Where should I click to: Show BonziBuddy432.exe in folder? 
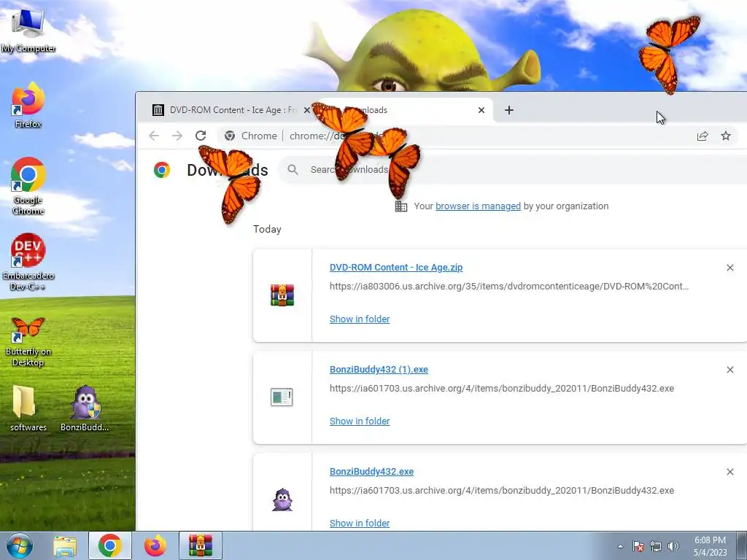[360, 523]
